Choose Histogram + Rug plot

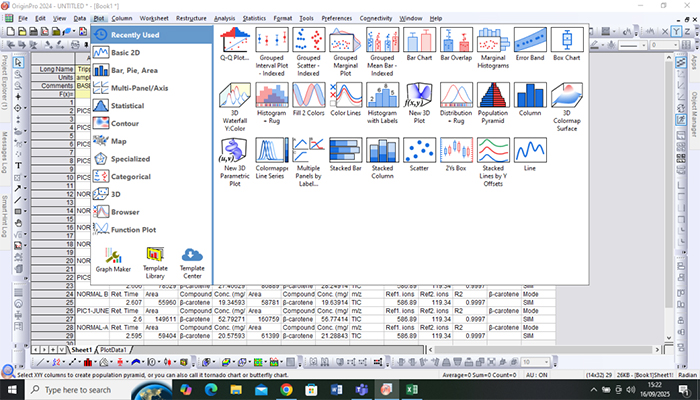[x=271, y=103]
